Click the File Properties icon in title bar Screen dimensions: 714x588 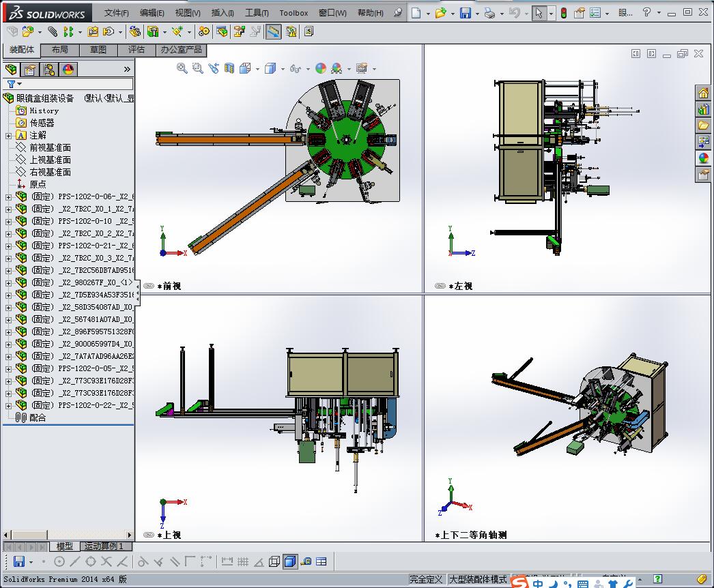coord(580,13)
